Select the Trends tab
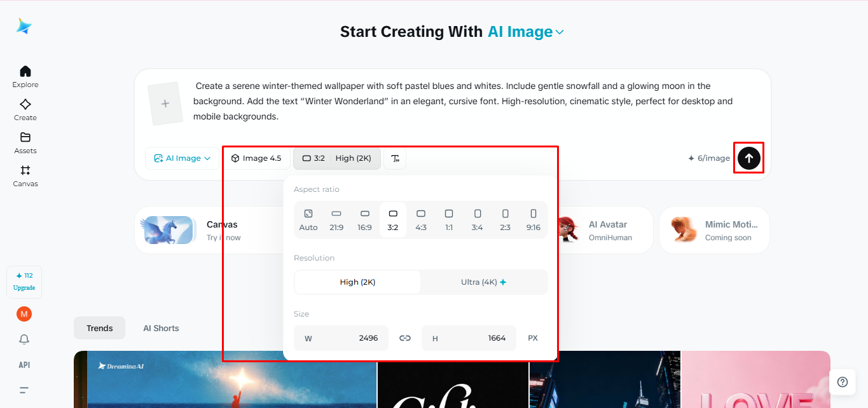 (x=99, y=328)
